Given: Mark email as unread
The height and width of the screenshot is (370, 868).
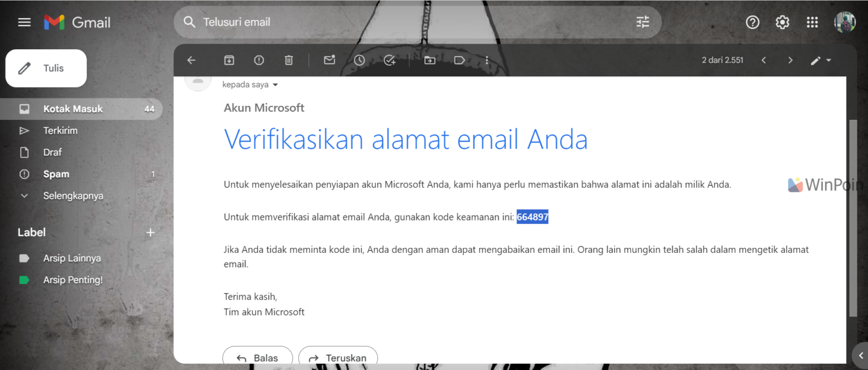Looking at the screenshot, I should pos(329,60).
